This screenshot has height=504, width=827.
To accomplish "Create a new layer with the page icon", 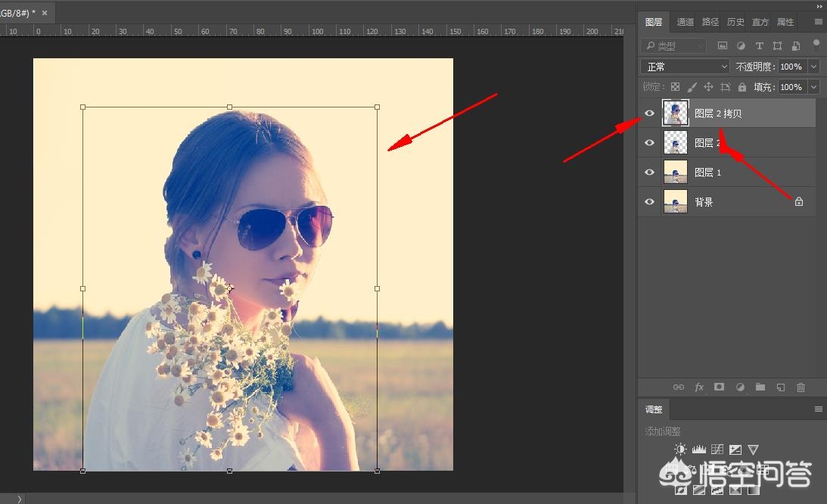I will [780, 387].
